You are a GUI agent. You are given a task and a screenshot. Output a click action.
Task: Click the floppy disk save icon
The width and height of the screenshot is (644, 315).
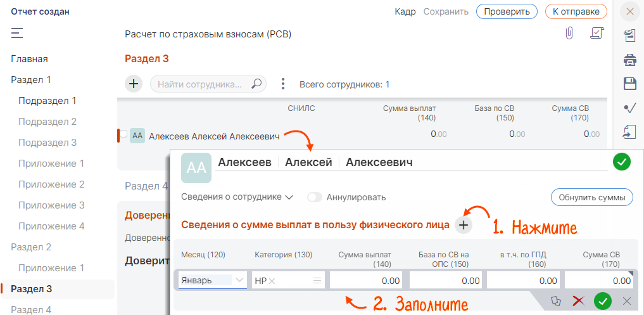point(629,84)
